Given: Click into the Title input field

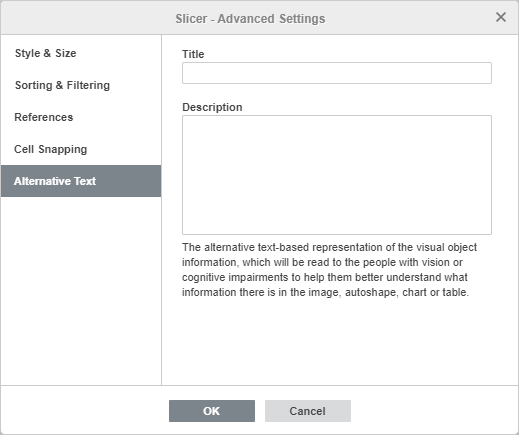Looking at the screenshot, I should 337,73.
